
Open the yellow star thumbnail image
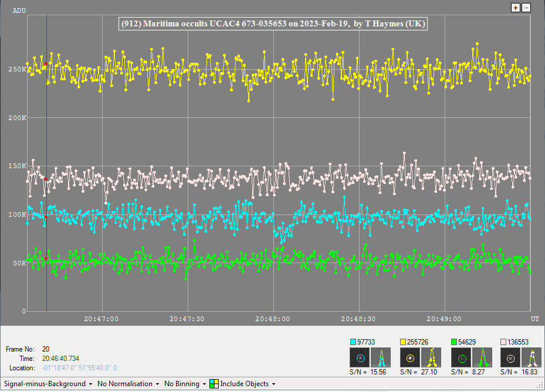410,357
